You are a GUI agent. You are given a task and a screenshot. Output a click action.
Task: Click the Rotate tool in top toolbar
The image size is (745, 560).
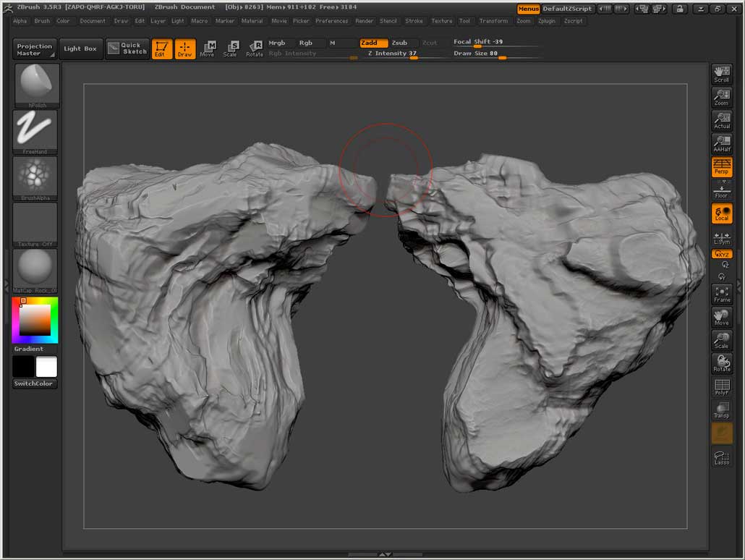[x=255, y=48]
